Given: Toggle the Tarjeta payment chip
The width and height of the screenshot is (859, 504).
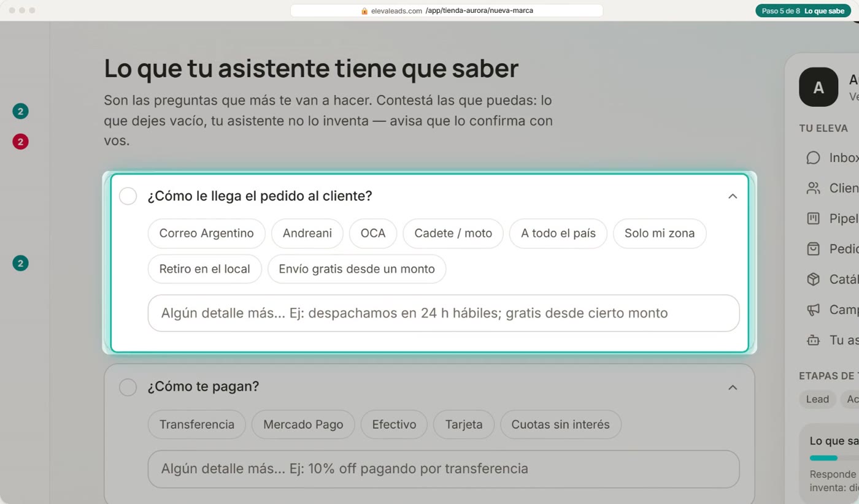Looking at the screenshot, I should point(464,424).
